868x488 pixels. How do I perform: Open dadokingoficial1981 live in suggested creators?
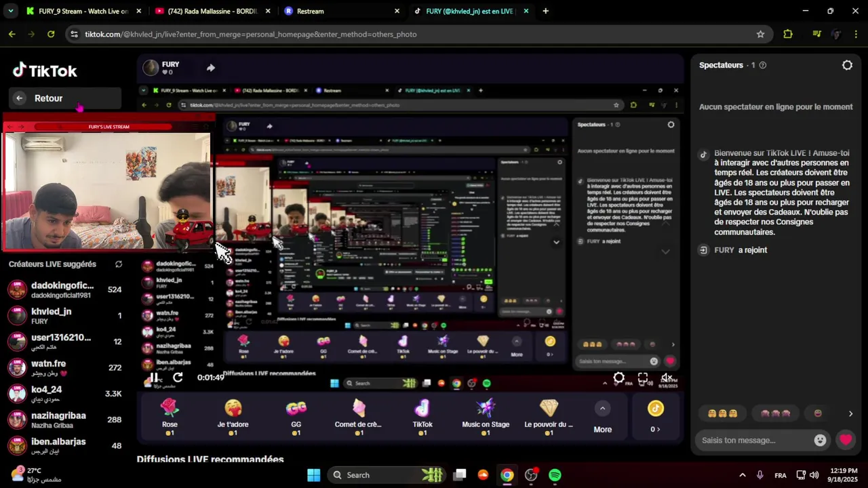pos(65,290)
